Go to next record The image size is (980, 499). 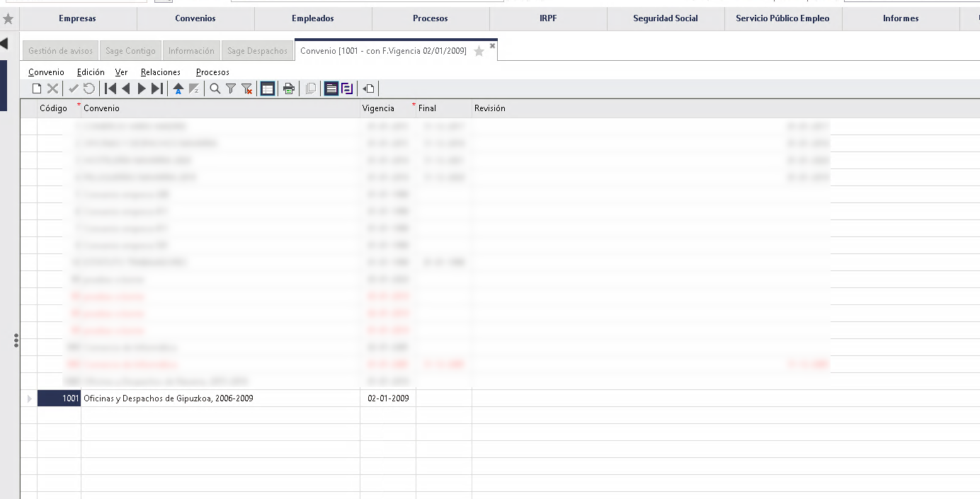pos(142,88)
